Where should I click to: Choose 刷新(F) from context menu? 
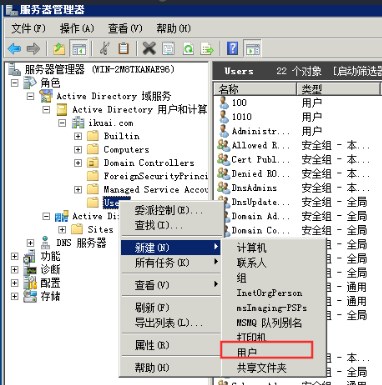click(171, 307)
